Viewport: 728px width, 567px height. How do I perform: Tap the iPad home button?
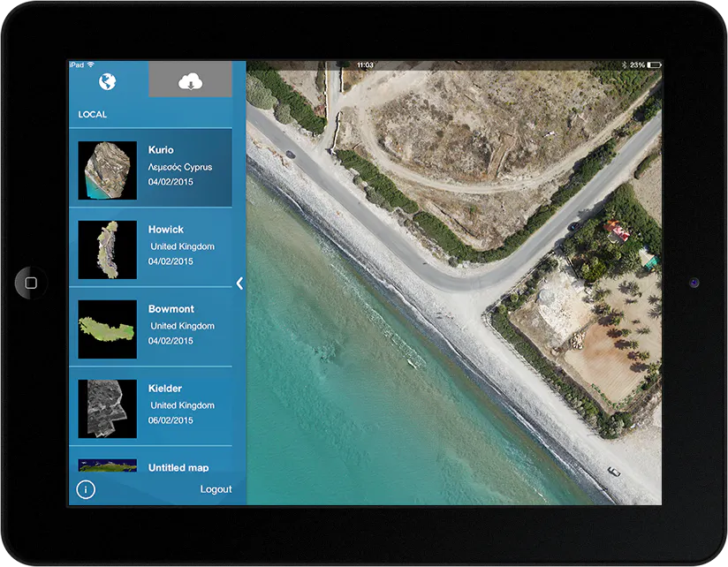click(31, 283)
